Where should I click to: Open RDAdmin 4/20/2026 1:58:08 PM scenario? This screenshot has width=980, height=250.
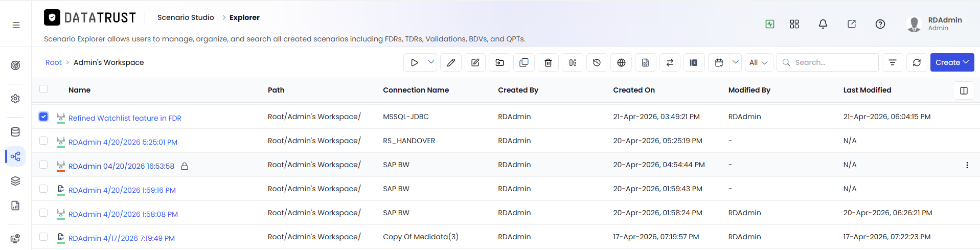click(x=123, y=214)
